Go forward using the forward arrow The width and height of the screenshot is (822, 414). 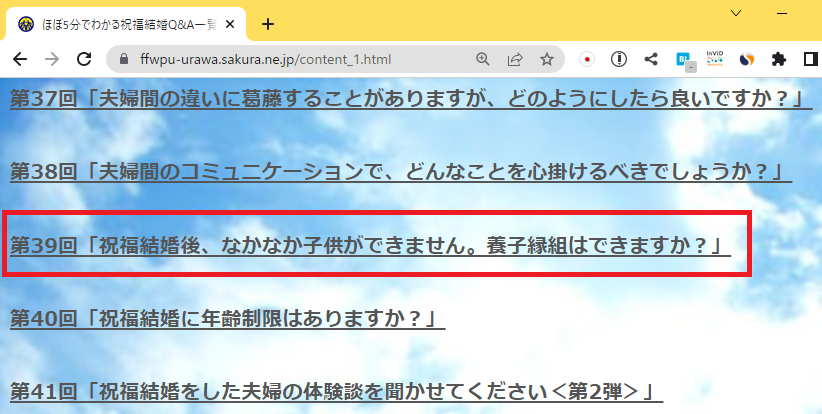[52, 59]
